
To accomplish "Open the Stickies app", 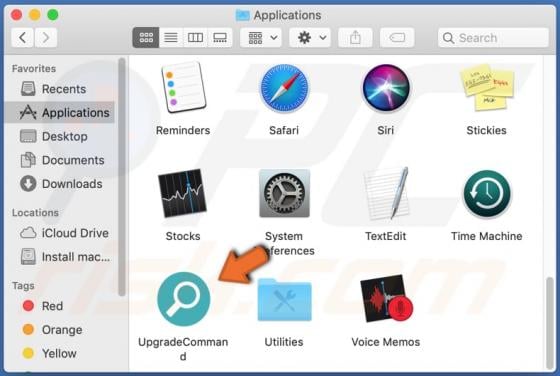I will (x=487, y=87).
